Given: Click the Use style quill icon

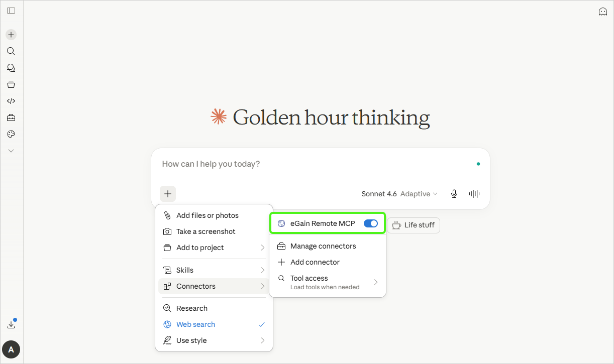Looking at the screenshot, I should coord(167,340).
